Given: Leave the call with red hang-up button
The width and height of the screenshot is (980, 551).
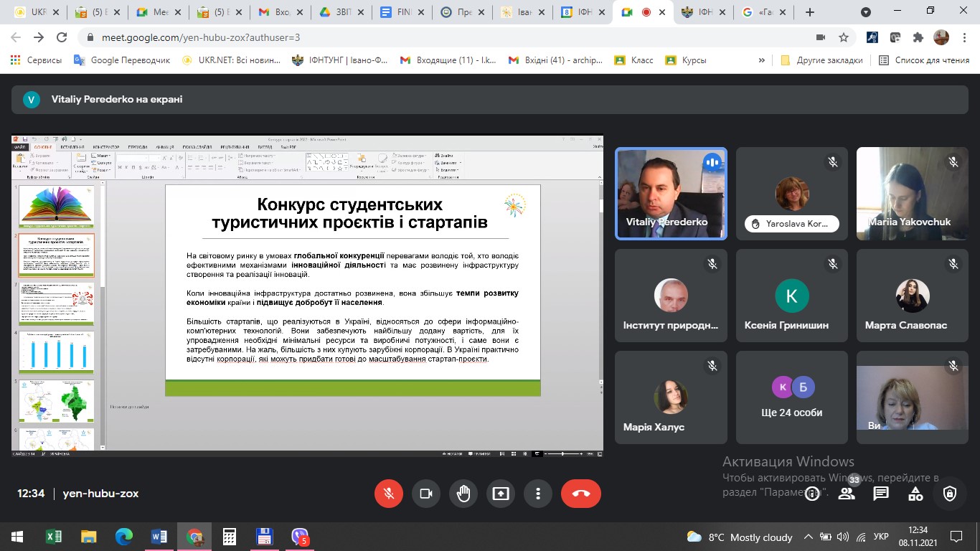Looking at the screenshot, I should point(580,494).
